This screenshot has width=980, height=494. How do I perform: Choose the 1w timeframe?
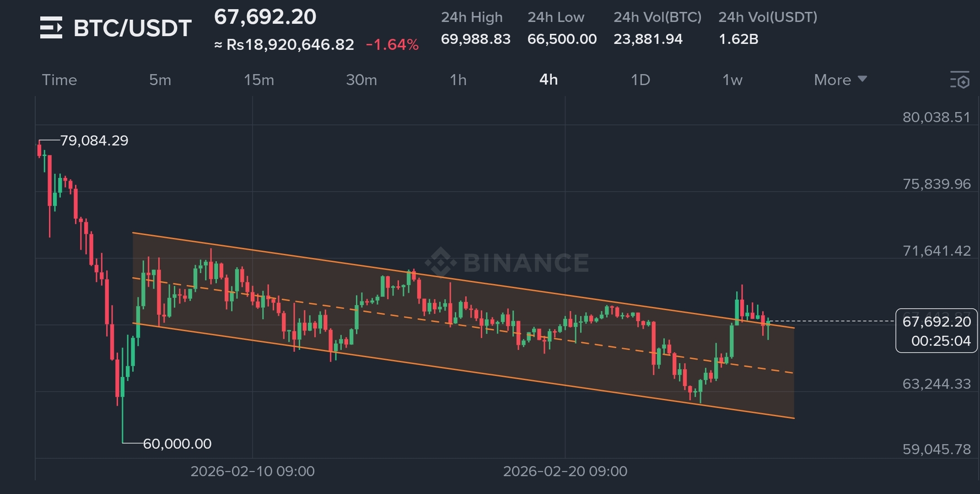(x=732, y=80)
